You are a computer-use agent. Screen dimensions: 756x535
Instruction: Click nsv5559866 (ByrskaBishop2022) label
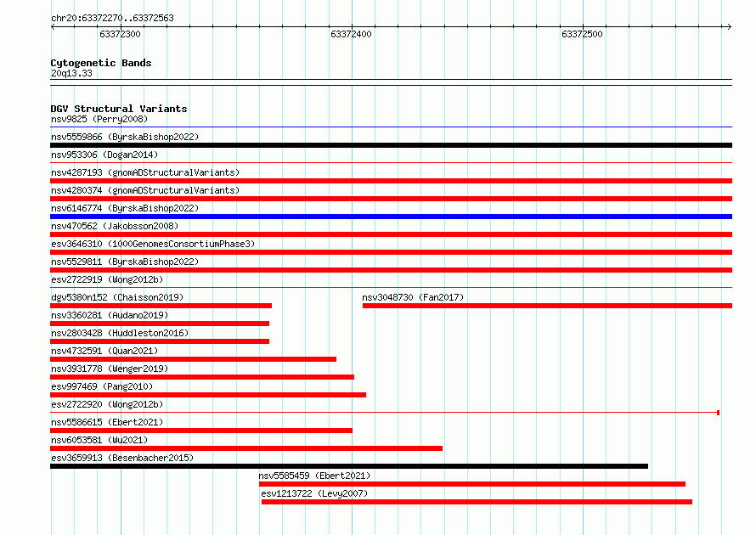125,137
